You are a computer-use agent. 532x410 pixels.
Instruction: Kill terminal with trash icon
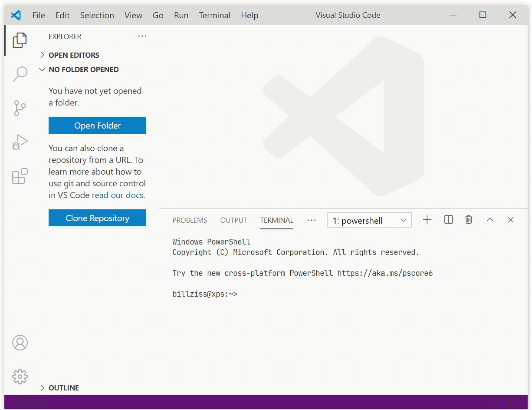tap(469, 220)
